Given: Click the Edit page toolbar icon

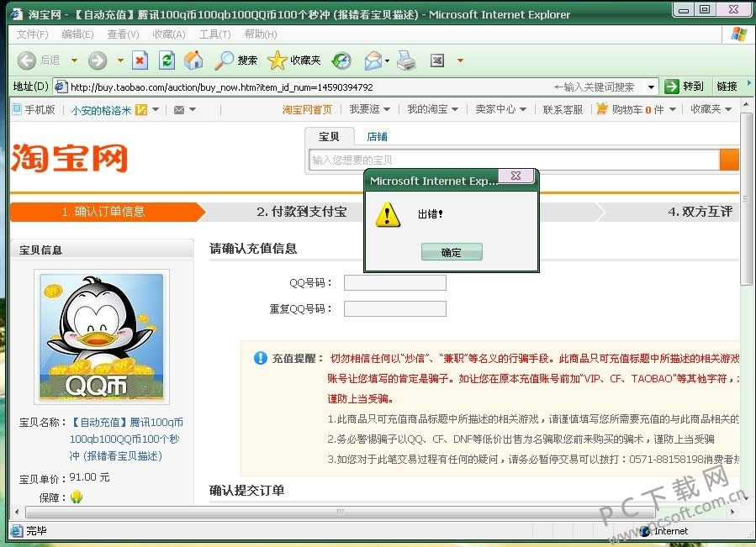Looking at the screenshot, I should coord(437,60).
